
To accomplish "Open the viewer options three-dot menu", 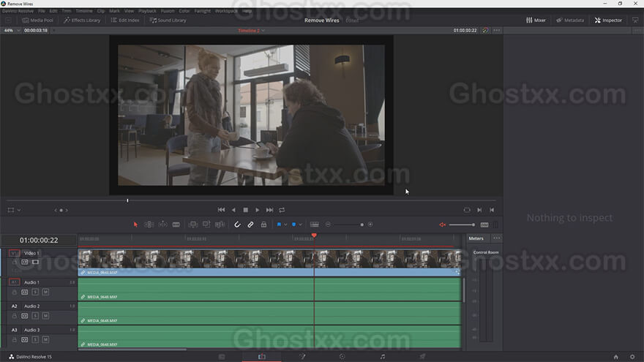I will point(497,31).
